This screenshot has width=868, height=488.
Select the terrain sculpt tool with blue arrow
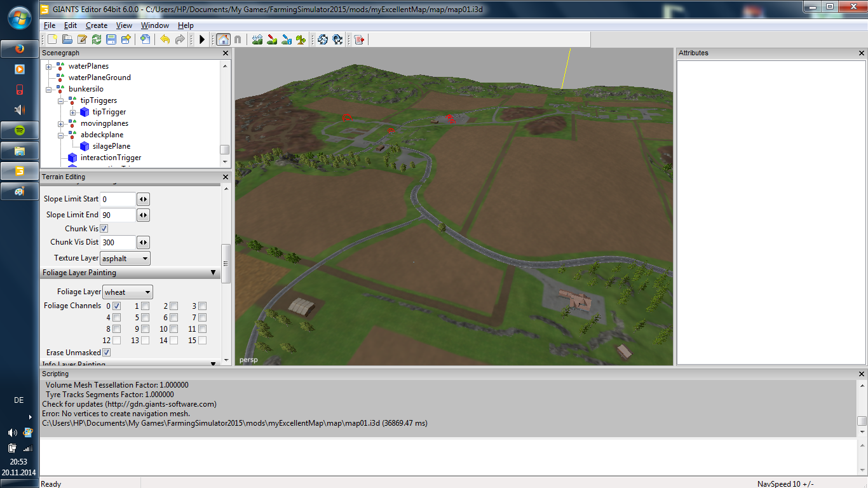pyautogui.click(x=257, y=39)
